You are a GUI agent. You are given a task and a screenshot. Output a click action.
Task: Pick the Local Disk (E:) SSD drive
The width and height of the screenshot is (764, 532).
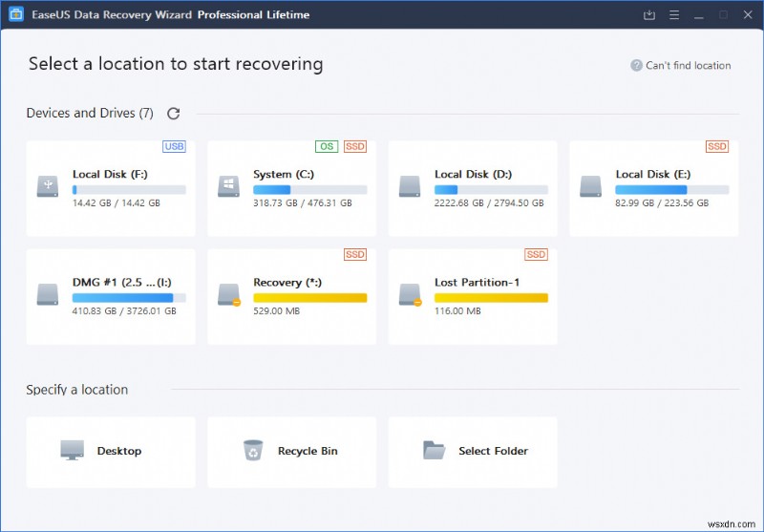tap(654, 188)
